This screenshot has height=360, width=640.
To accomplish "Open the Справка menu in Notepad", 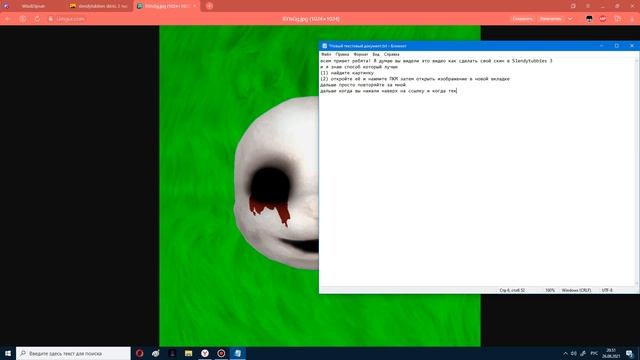I will click(x=391, y=54).
